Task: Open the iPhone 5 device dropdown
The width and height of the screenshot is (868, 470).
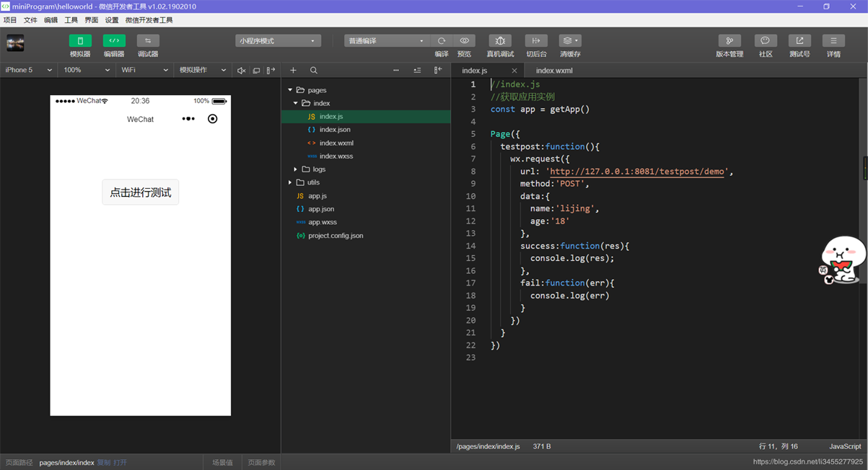Action: [x=29, y=70]
